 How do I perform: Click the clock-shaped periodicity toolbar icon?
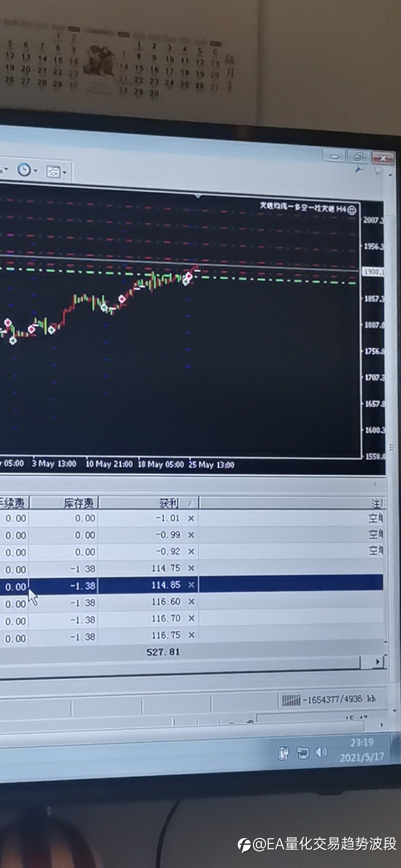[24, 170]
